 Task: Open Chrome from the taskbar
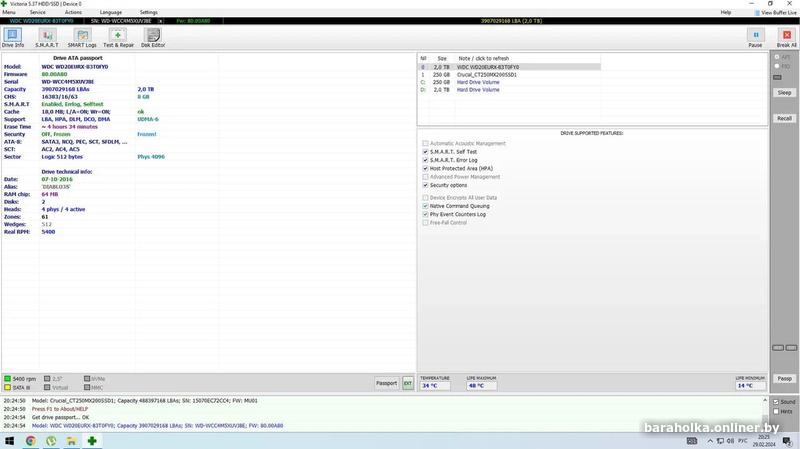point(31,441)
